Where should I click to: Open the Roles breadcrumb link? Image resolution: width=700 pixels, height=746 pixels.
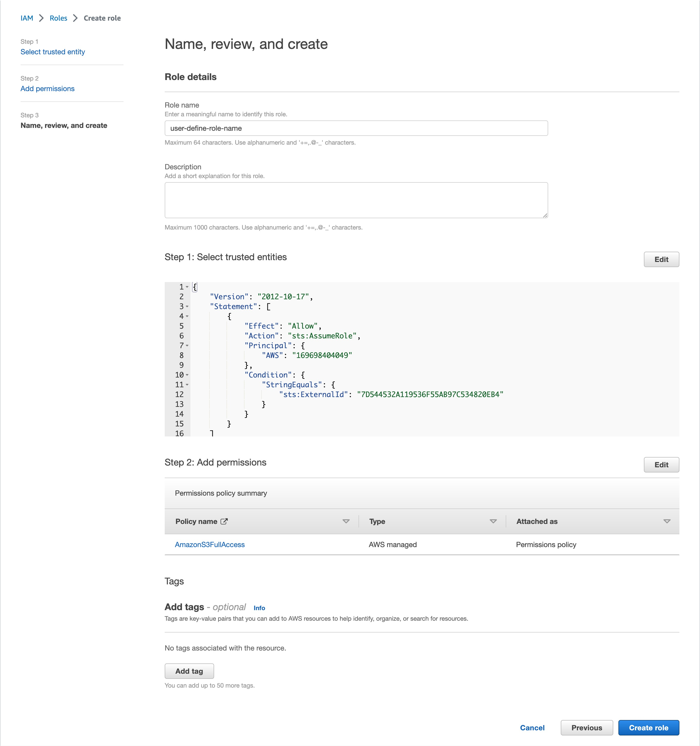pyautogui.click(x=58, y=18)
